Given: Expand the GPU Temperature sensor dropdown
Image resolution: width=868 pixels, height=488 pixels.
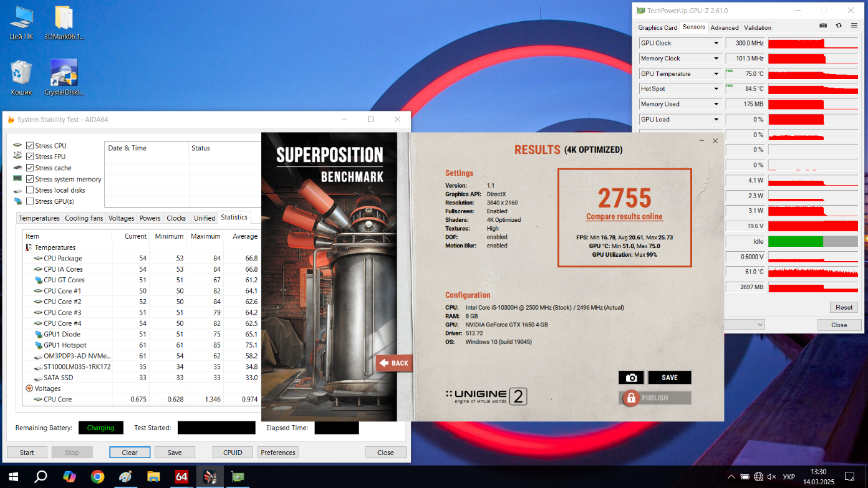Looking at the screenshot, I should click(716, 74).
